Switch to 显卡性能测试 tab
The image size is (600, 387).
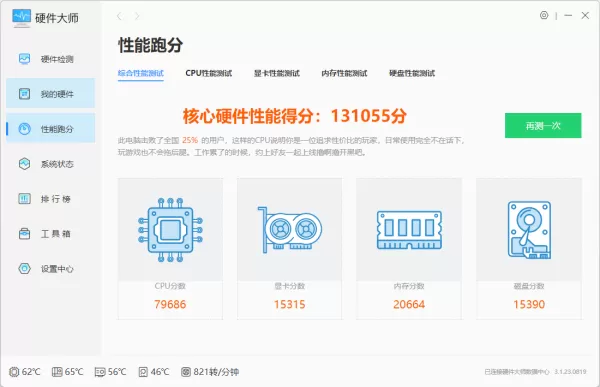coord(277,73)
